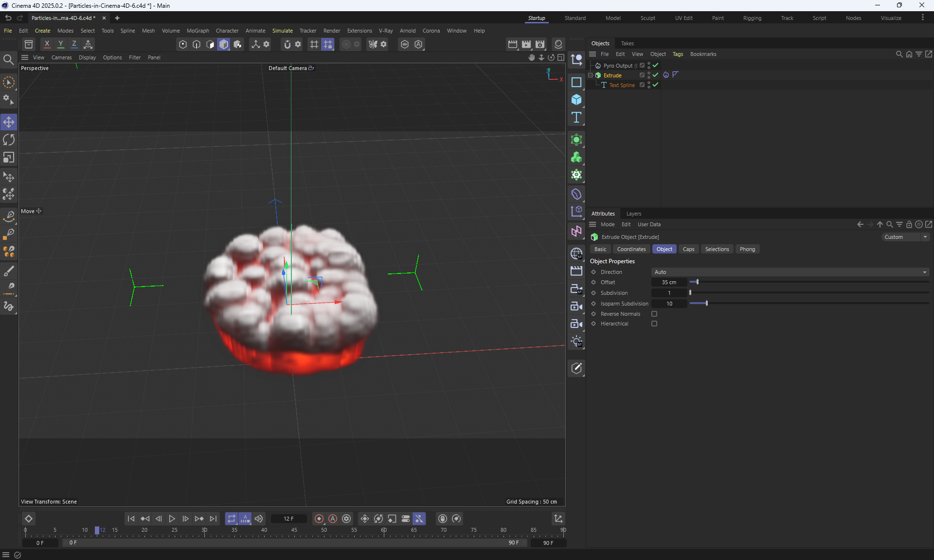Click the current frame field 12 F
Image resolution: width=934 pixels, height=560 pixels.
(288, 519)
